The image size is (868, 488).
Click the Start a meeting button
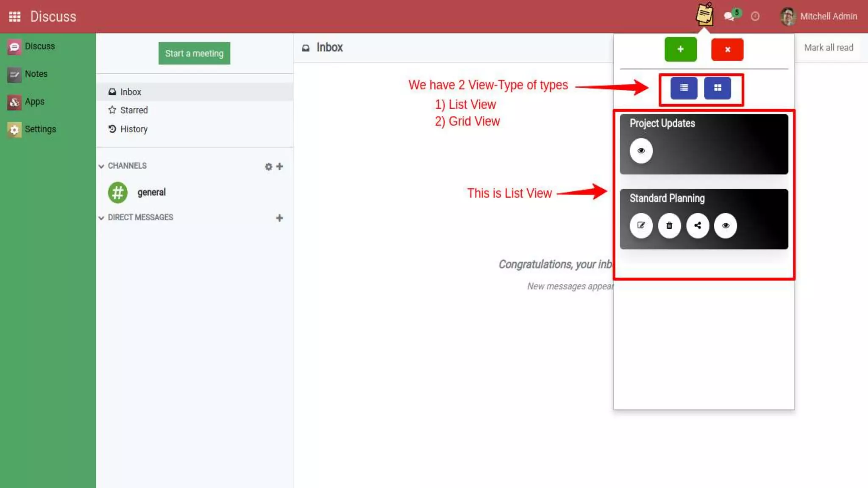click(x=194, y=53)
